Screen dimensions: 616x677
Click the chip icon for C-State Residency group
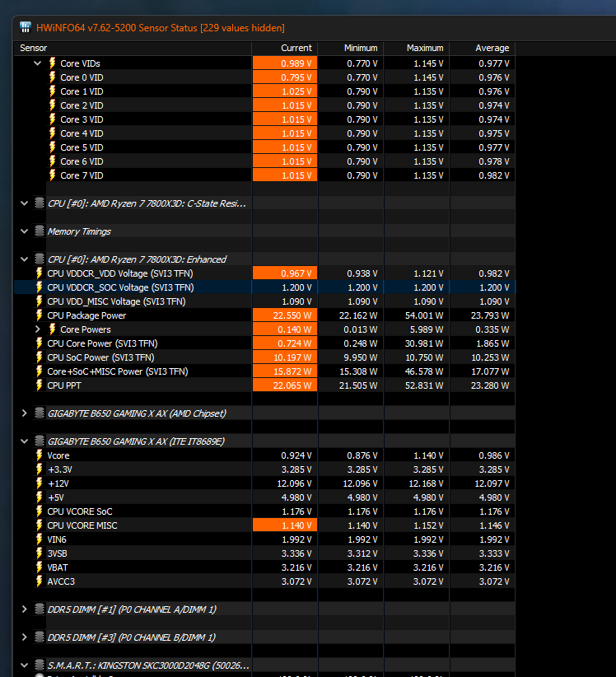40,203
